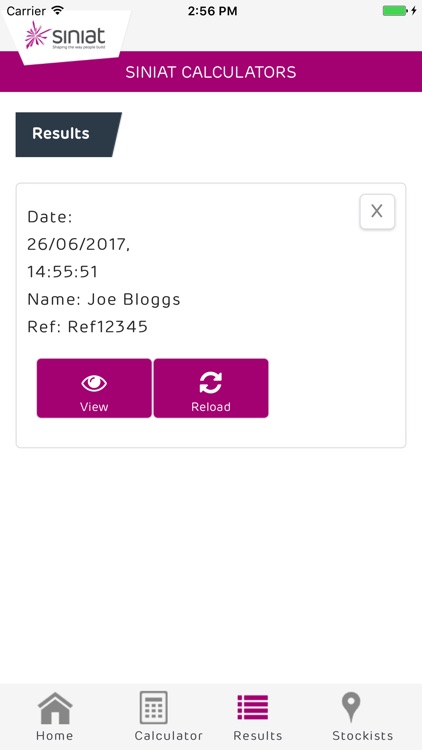Tap the Name: Joe Bloggs line

click(104, 299)
